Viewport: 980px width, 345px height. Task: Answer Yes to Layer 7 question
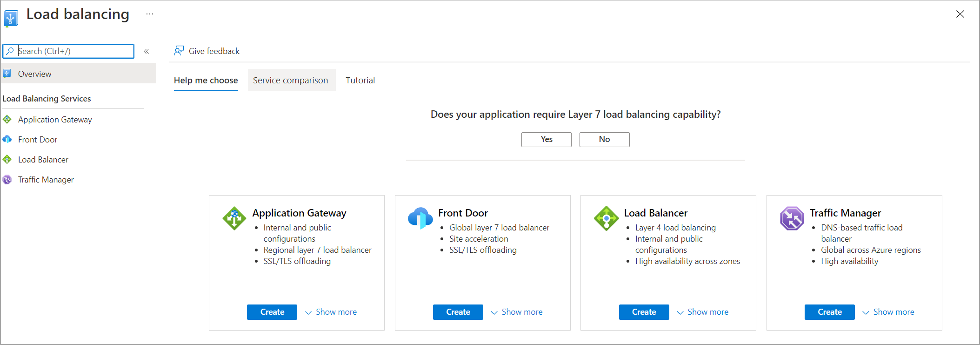point(547,139)
